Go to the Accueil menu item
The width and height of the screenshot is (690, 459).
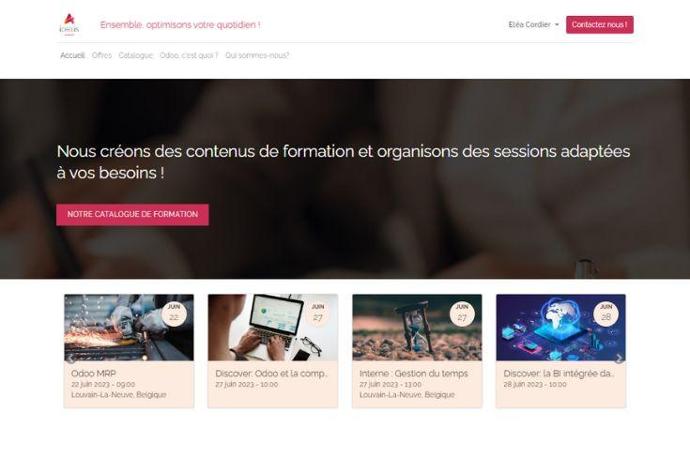(72, 55)
